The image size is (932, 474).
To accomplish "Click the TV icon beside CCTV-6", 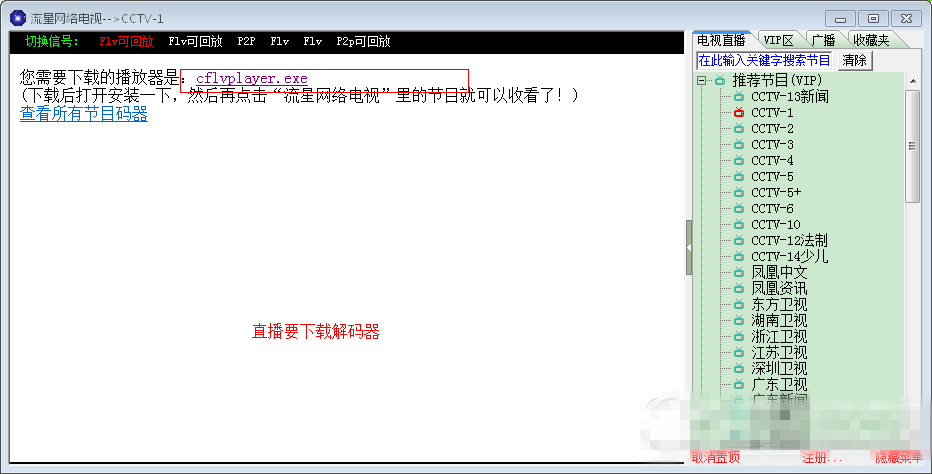I will pyautogui.click(x=739, y=209).
